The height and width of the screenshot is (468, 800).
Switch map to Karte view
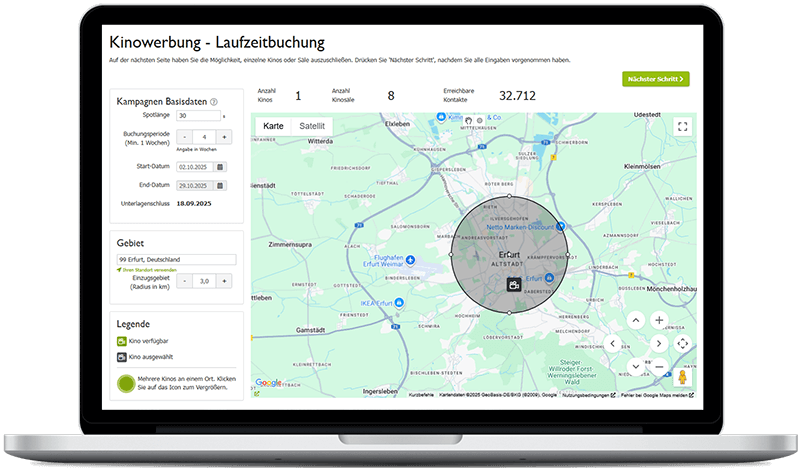click(x=273, y=126)
